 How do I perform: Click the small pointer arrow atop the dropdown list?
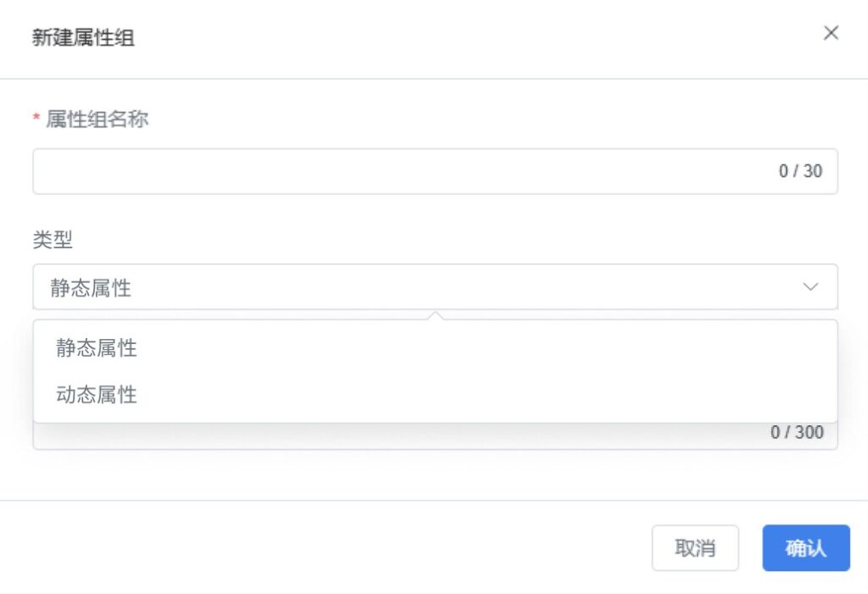point(436,315)
